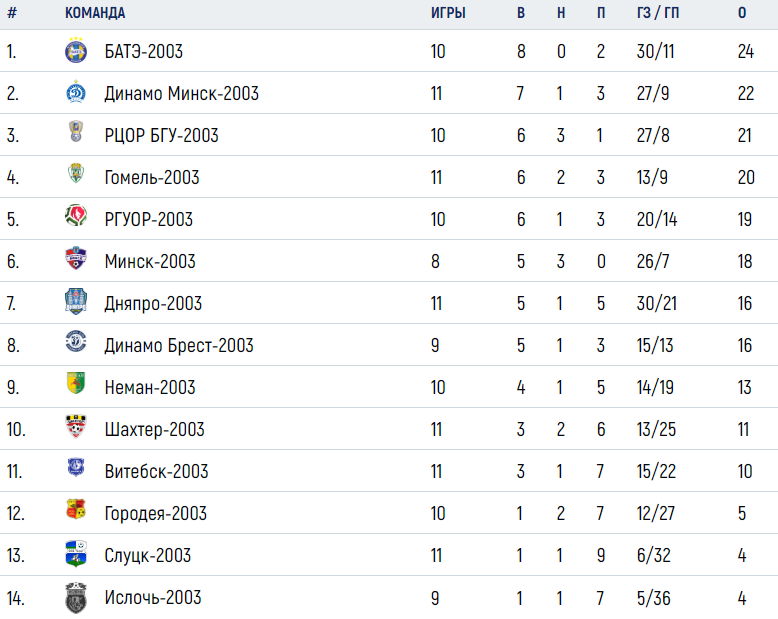The height and width of the screenshot is (619, 778).
Task: Click the Городея-2003 crest icon
Action: click(76, 509)
